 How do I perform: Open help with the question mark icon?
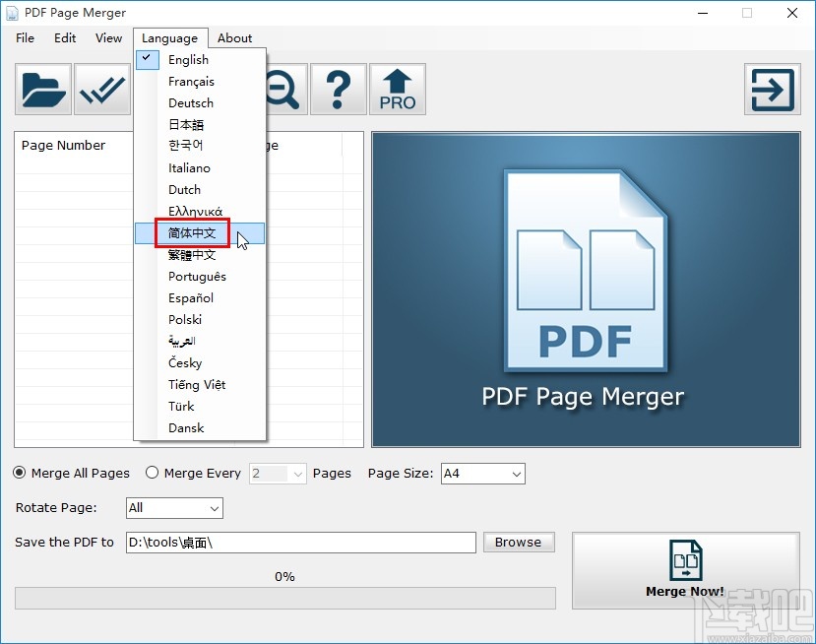pos(339,89)
